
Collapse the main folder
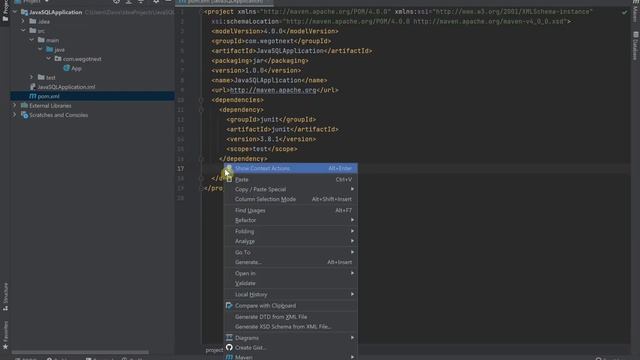[x=32, y=40]
